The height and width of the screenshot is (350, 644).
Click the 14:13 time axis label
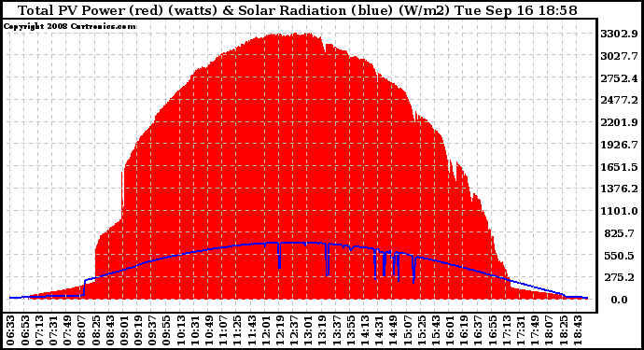(364, 329)
